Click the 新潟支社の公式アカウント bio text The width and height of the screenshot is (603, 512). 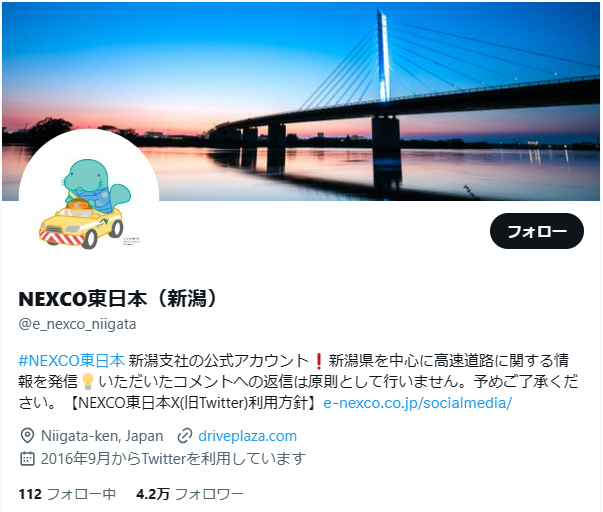(x=218, y=360)
